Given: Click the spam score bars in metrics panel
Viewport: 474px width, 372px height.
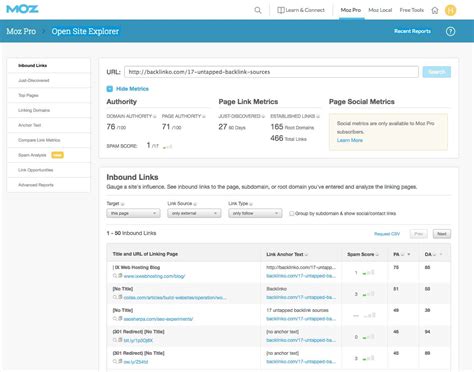Looking at the screenshot, I should 167,146.
